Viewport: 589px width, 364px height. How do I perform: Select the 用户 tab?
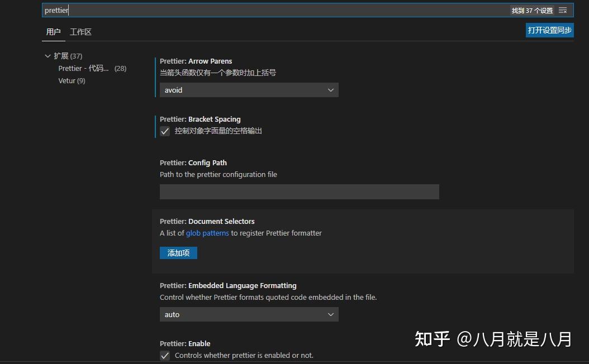coord(53,32)
